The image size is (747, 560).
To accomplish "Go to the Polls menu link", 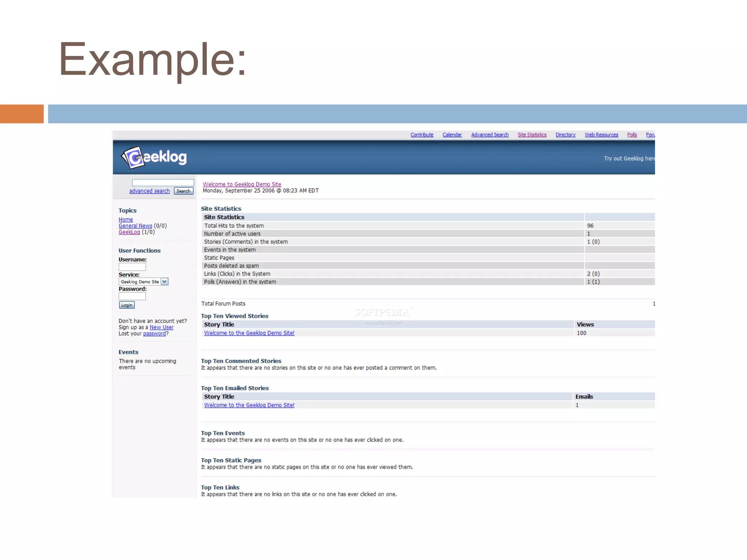I will (x=632, y=135).
